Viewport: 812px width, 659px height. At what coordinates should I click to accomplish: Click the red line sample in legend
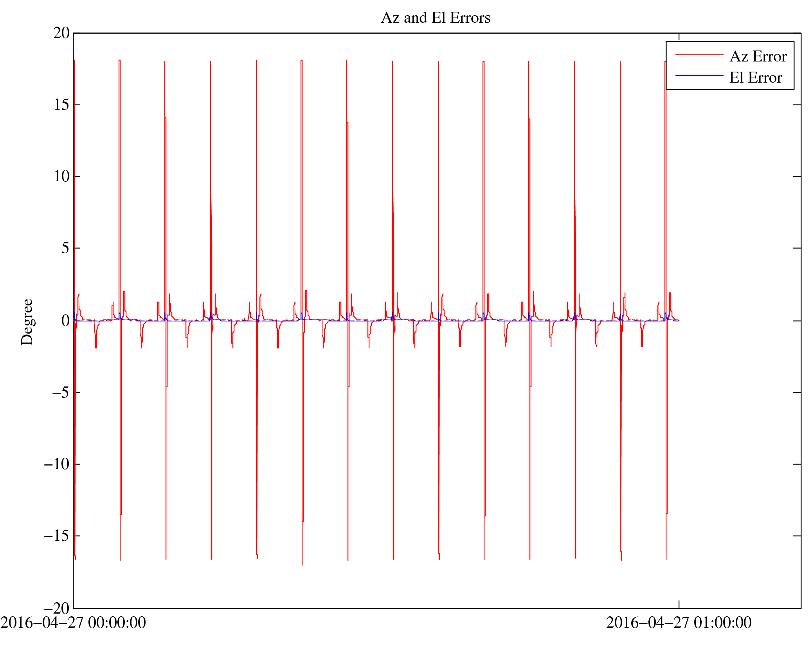699,54
